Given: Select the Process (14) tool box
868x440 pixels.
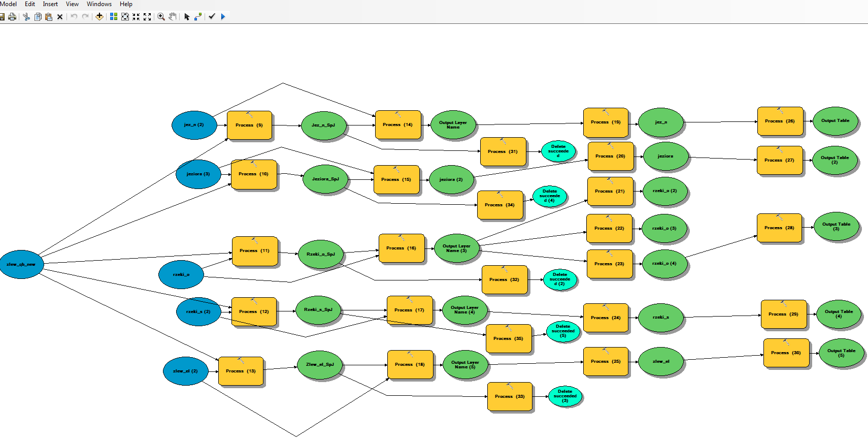Looking at the screenshot, I should (x=398, y=124).
